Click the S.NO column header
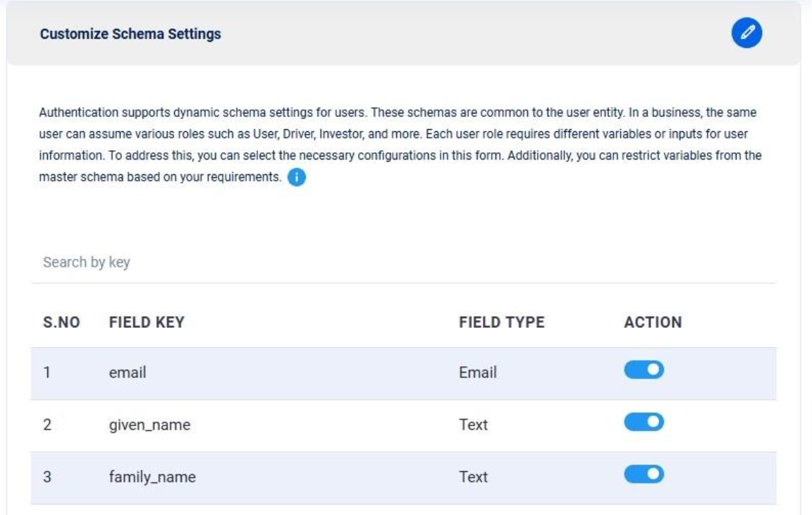 (x=61, y=322)
